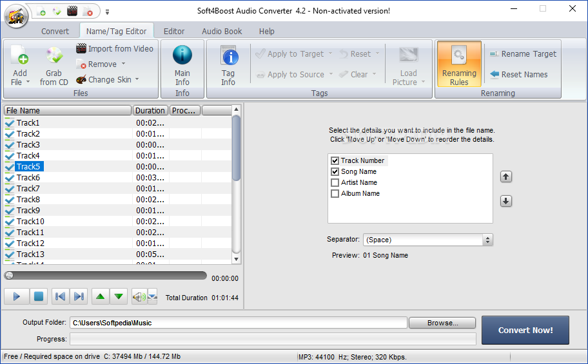The width and height of the screenshot is (588, 364).
Task: Expand Change Skin dropdown arrow
Action: (x=137, y=79)
